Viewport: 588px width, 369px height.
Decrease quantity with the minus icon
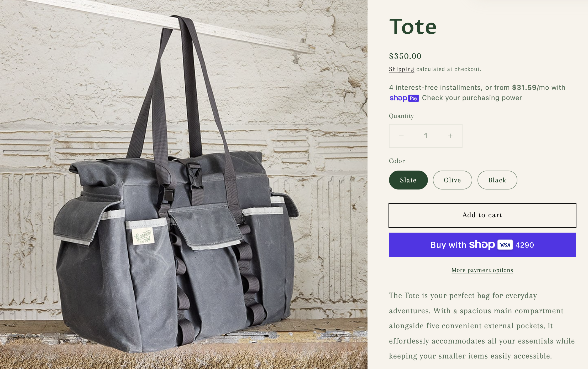click(x=401, y=136)
